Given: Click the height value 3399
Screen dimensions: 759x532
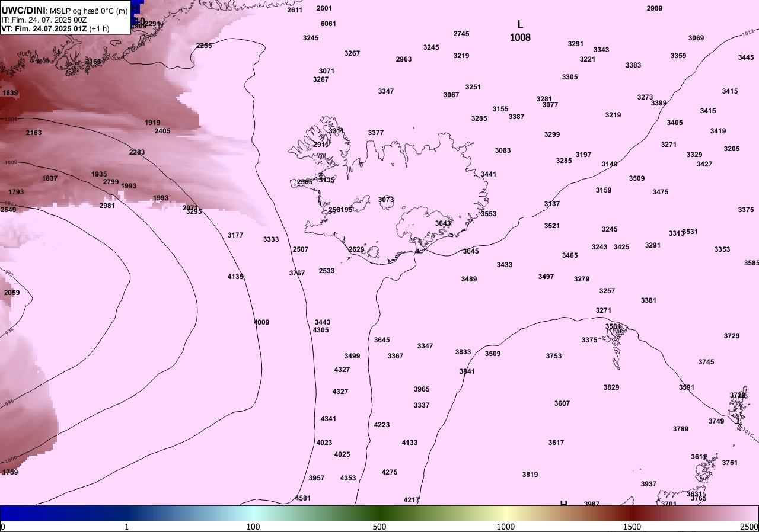Looking at the screenshot, I should tap(659, 103).
